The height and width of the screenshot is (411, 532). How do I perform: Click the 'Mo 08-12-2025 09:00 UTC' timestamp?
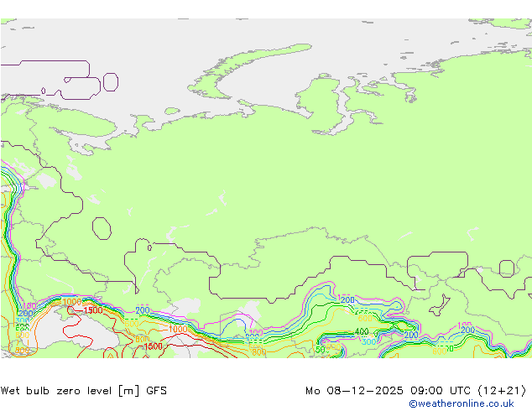[388, 391]
